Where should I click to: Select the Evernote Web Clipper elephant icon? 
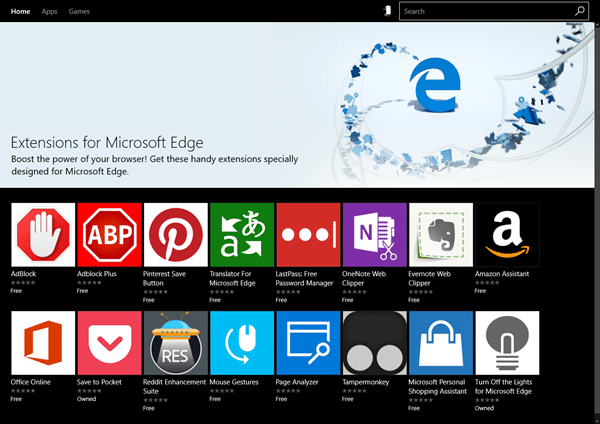(x=441, y=235)
